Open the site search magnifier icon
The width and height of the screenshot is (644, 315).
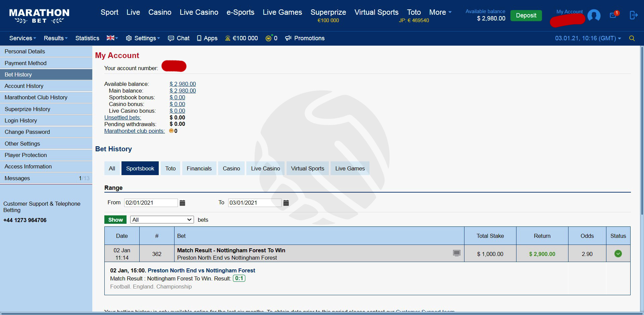pyautogui.click(x=632, y=38)
